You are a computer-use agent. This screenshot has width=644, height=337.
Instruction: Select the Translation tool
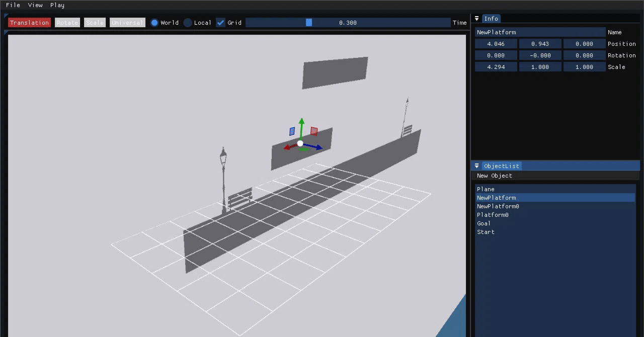[x=29, y=22]
